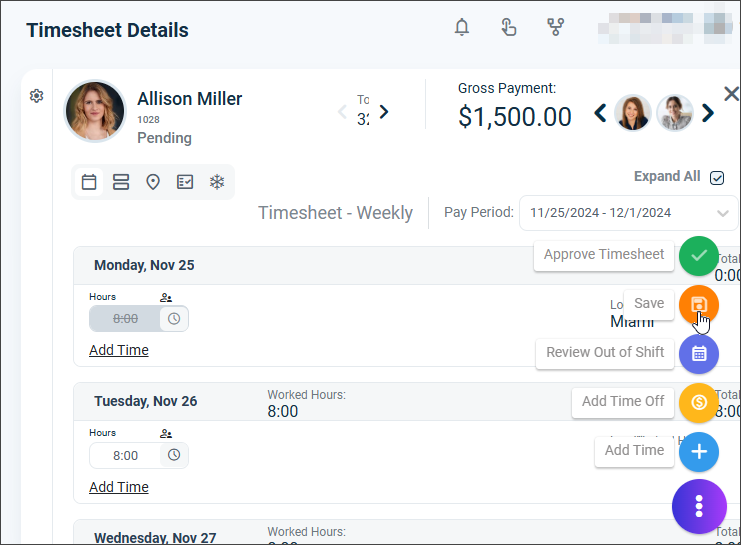Image resolution: width=741 pixels, height=545 pixels.
Task: Click the Gross Payment amount $1,500.00
Action: (515, 117)
